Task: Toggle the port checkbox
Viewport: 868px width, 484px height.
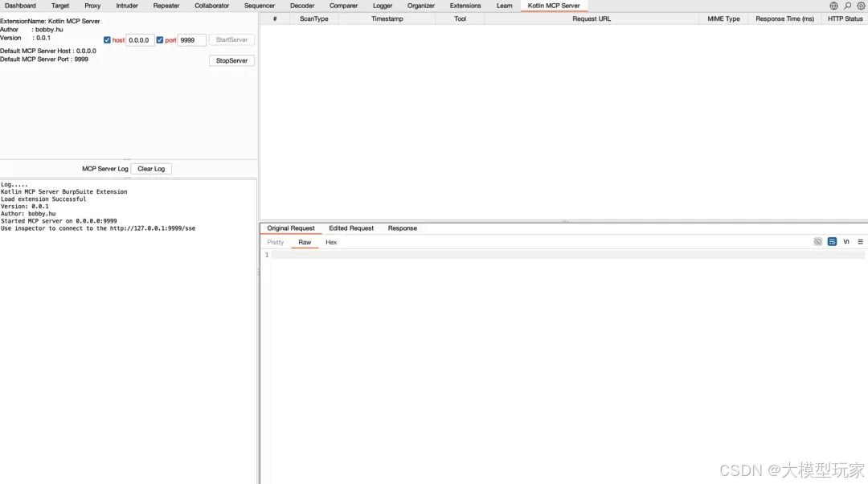Action: 159,40
